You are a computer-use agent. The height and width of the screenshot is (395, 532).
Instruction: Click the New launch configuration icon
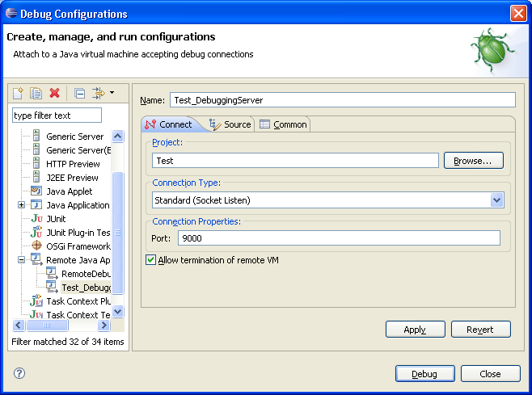(18, 93)
